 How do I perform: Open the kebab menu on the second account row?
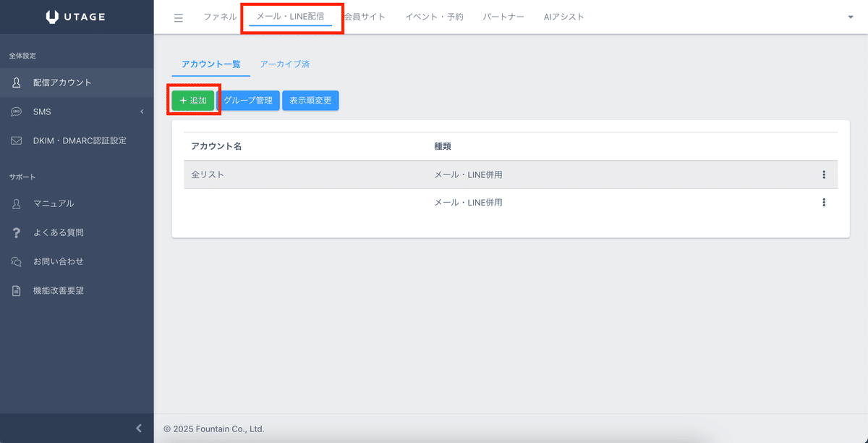pos(824,202)
